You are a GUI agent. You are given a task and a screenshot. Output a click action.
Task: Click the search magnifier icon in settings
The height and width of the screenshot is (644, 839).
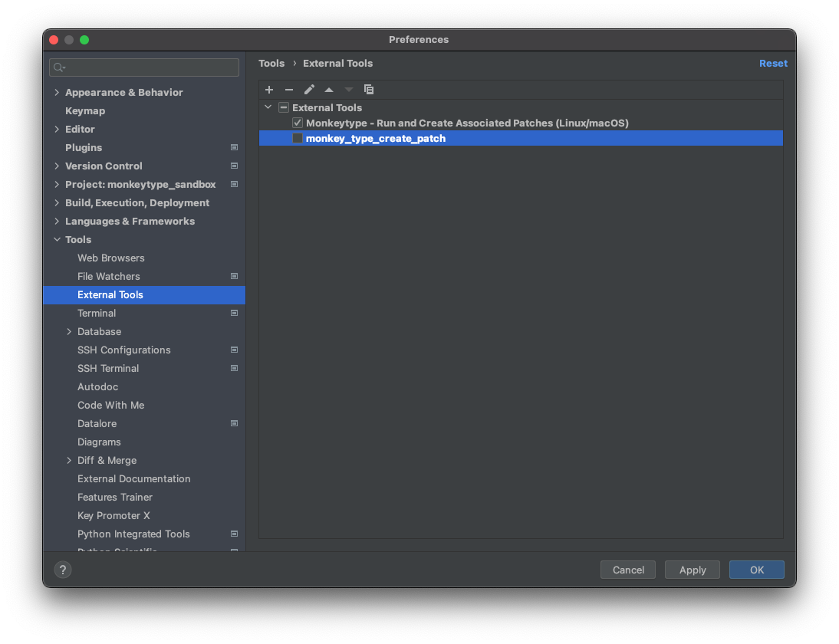pos(59,67)
